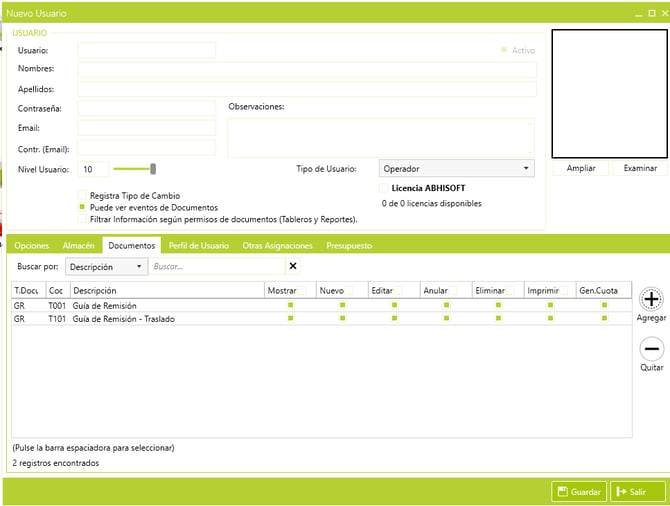This screenshot has height=506, width=670.
Task: Open the Tipo de Usuario dropdown
Action: pyautogui.click(x=457, y=169)
